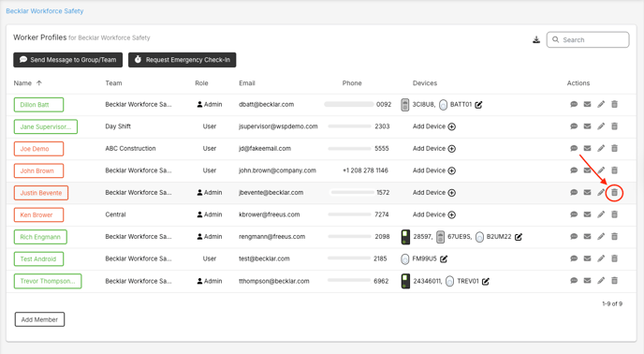Email Rich Engmann using the envelope icon

point(587,236)
